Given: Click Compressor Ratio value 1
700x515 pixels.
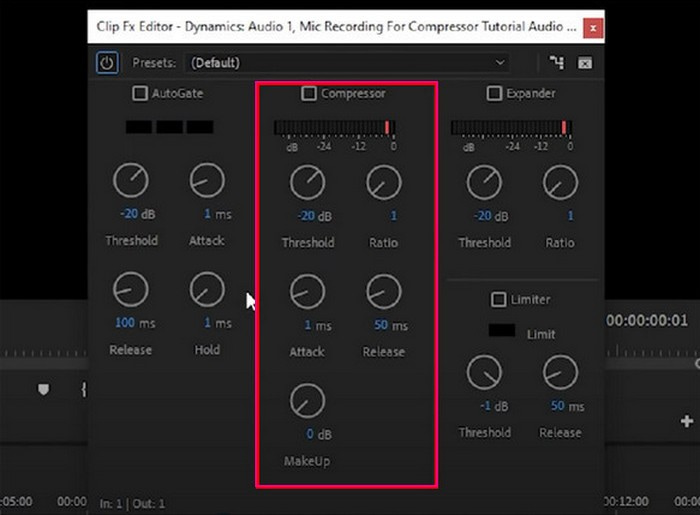Looking at the screenshot, I should 393,216.
